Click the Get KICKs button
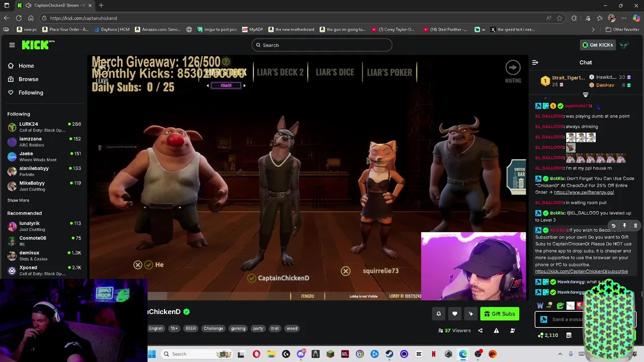The height and width of the screenshot is (362, 644). 598,45
